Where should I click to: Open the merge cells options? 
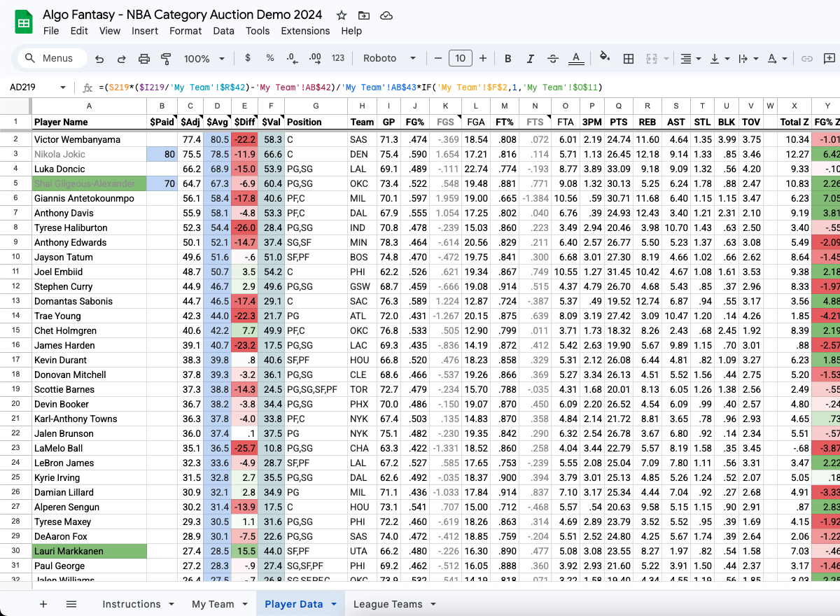tap(657, 59)
